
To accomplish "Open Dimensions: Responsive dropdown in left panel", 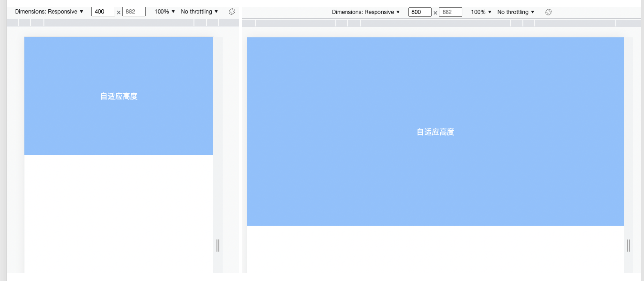I will [x=49, y=12].
